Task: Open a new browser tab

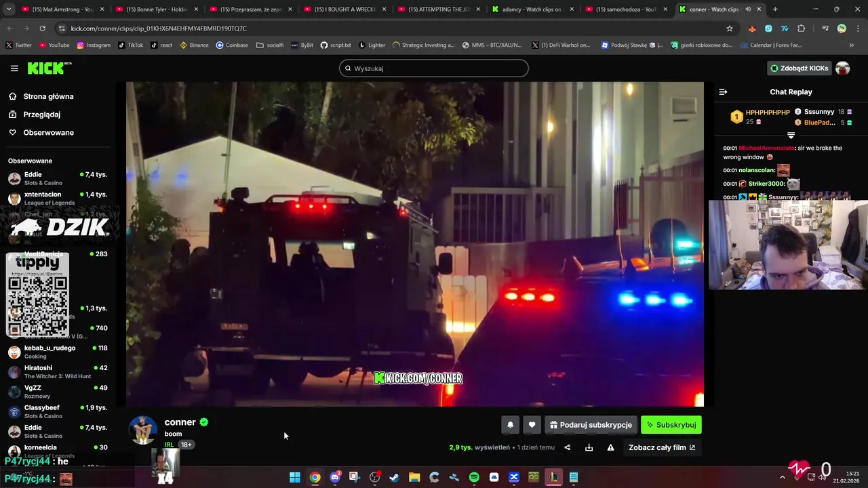Action: [x=775, y=9]
